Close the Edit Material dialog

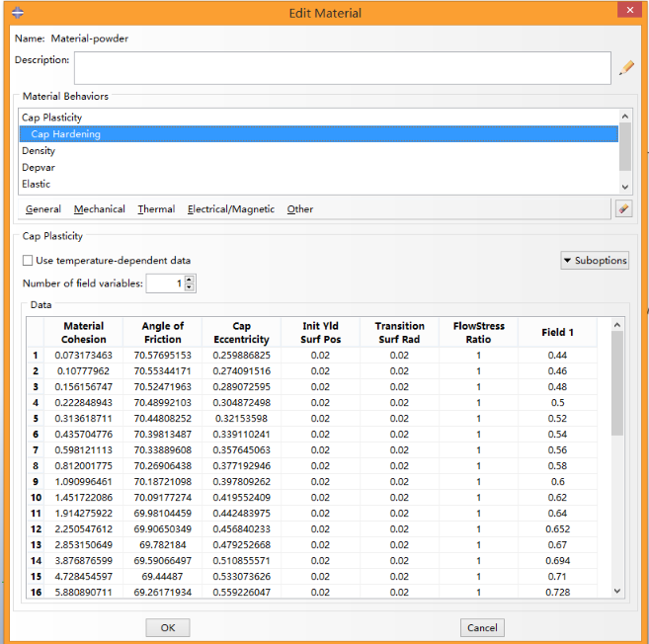click(628, 11)
